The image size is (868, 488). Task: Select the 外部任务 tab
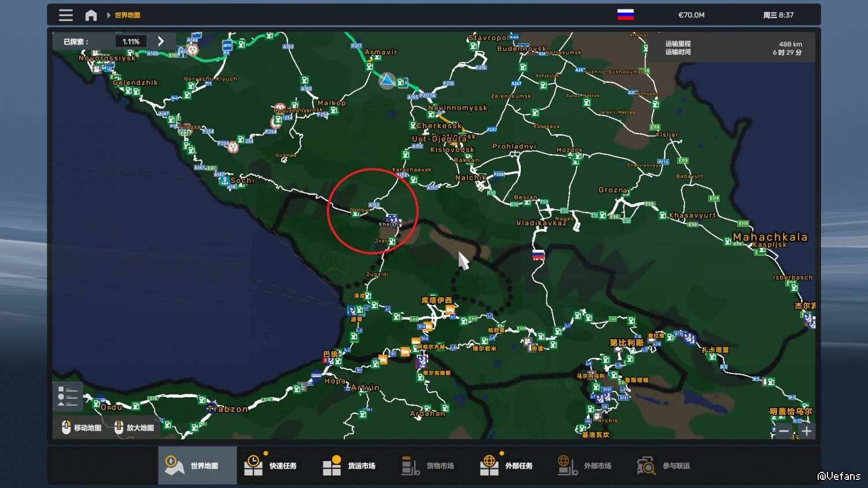512,465
